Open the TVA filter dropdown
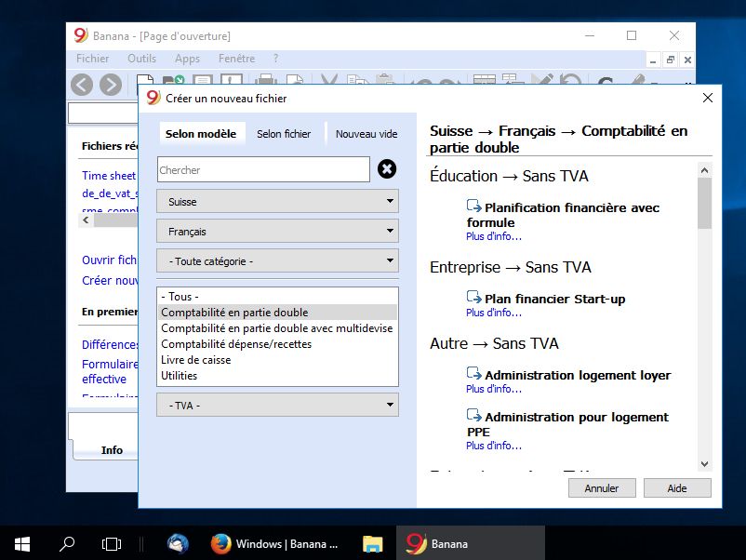746x560 pixels. (x=277, y=405)
